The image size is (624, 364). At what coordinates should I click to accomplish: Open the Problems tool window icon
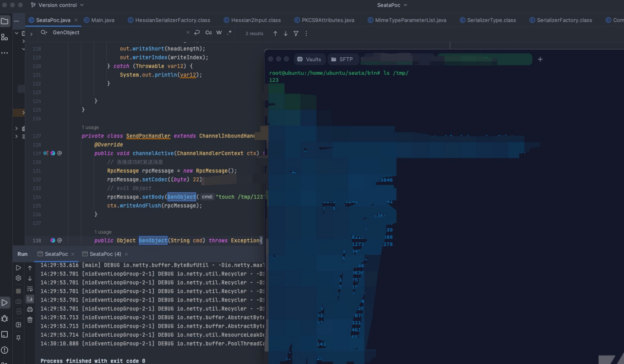point(5,350)
